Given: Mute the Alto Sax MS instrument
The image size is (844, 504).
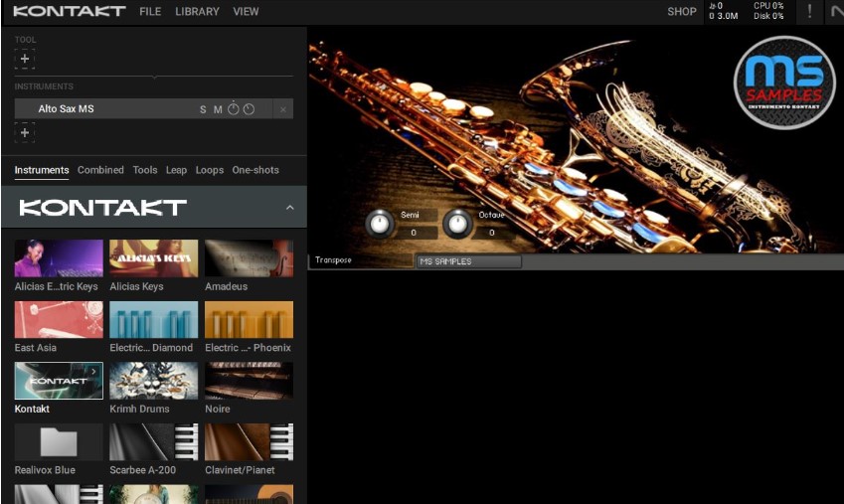Looking at the screenshot, I should 218,109.
